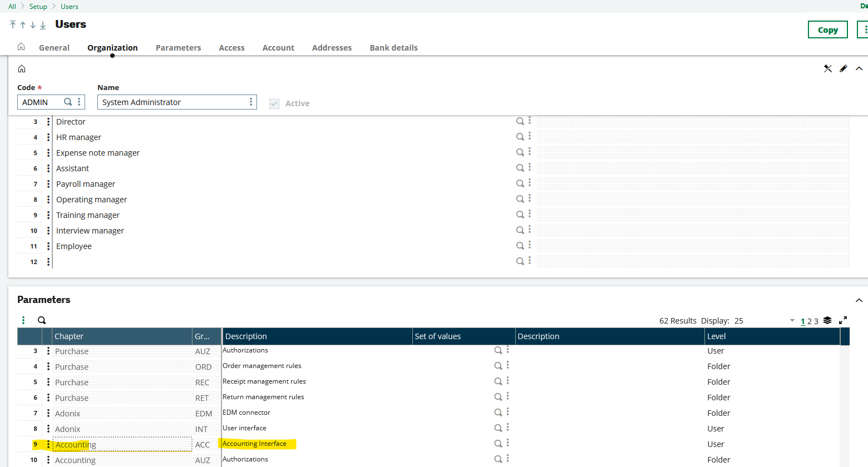Open page 3 of the Parameters results
868x467 pixels.
point(816,321)
